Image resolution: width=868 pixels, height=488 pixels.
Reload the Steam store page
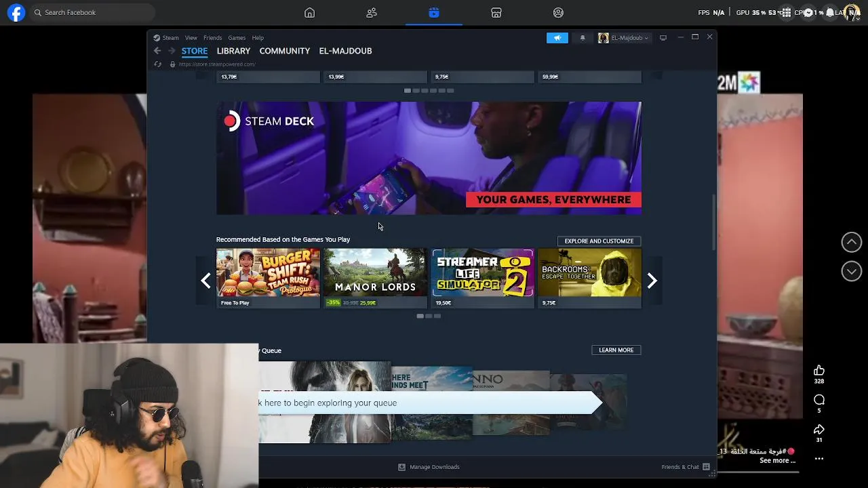[157, 64]
